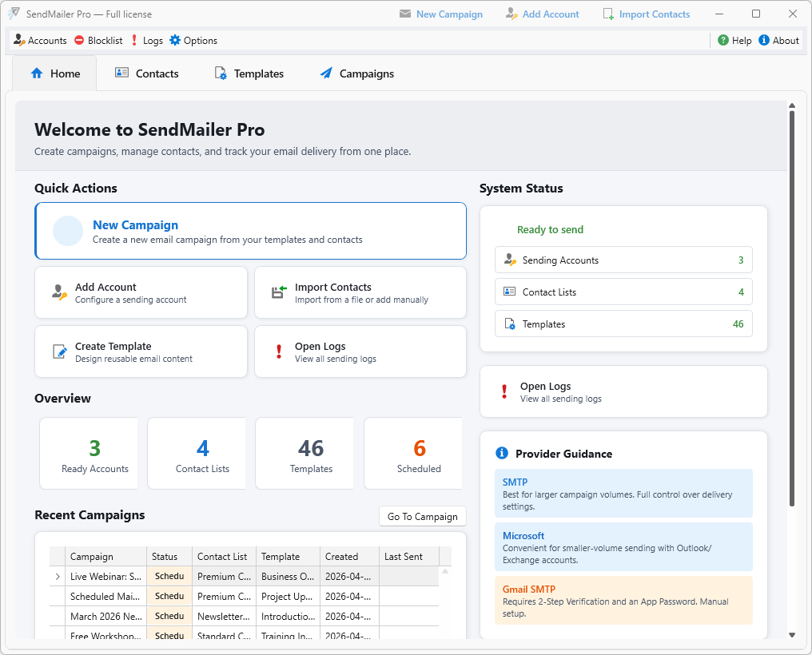Image resolution: width=812 pixels, height=655 pixels.
Task: Click the Sending Accounts key-user icon
Action: pyautogui.click(x=509, y=260)
